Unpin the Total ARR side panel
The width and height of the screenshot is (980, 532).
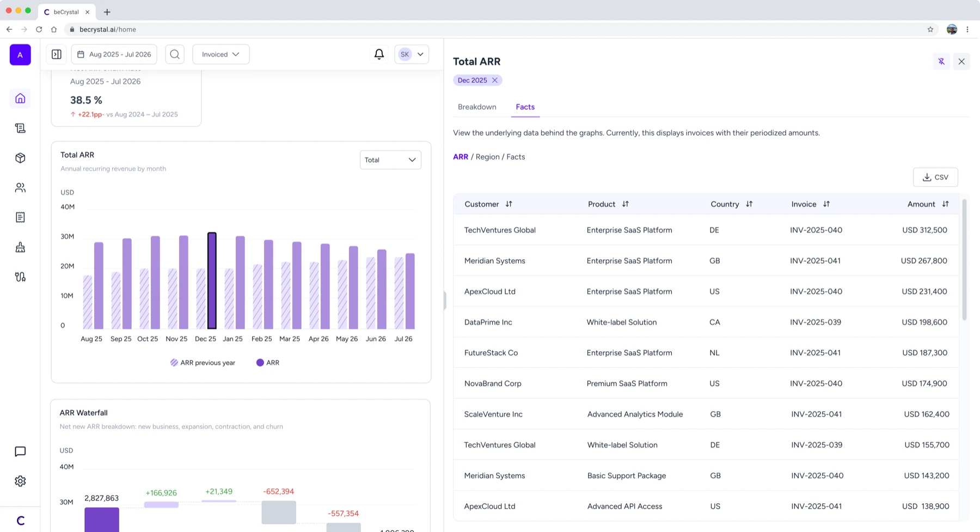941,62
